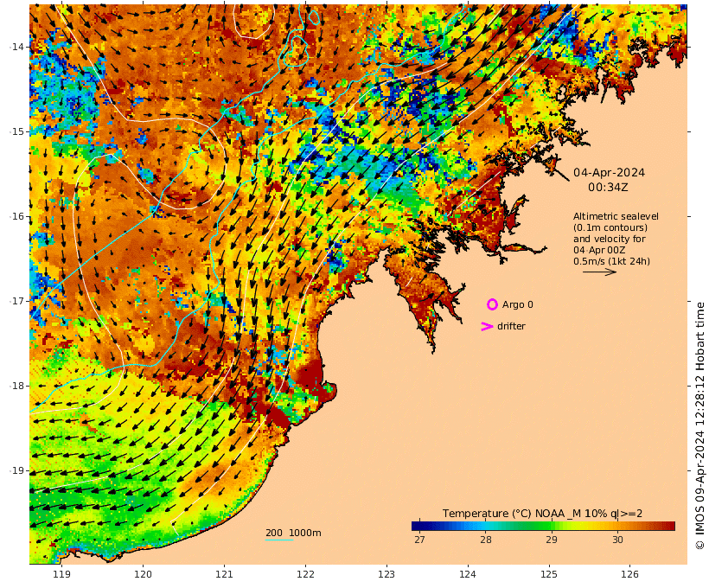Click the 'and velocity for' text line
Image resolution: width=709 pixels, height=588 pixels.
610,239
